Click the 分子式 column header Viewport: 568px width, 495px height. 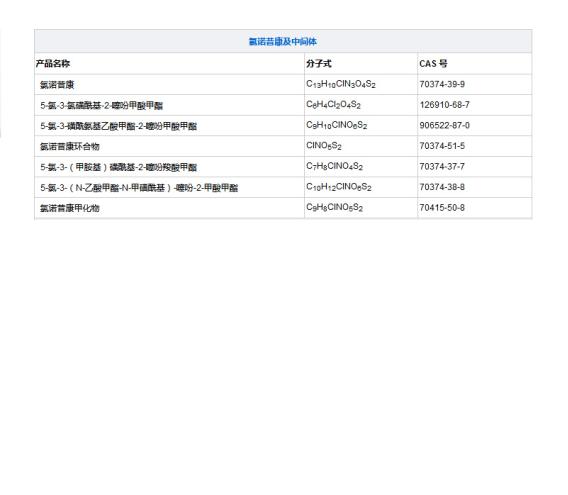click(319, 63)
